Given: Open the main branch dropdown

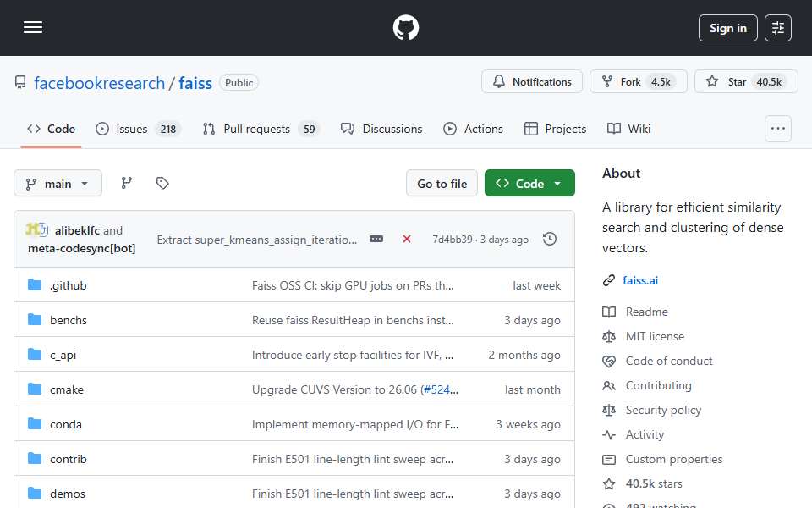Looking at the screenshot, I should point(58,184).
